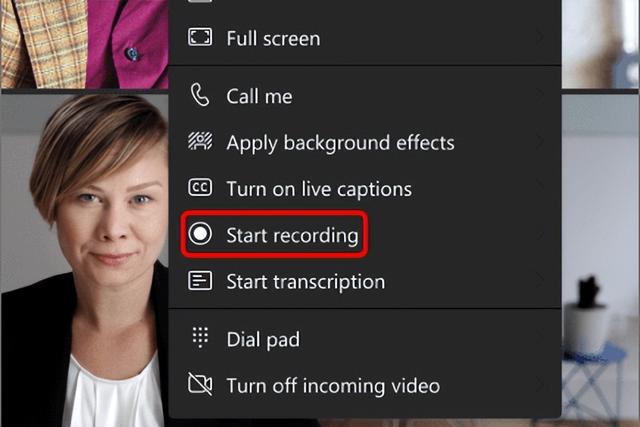Click the transcription document icon
The image size is (640, 427).
[x=200, y=280]
